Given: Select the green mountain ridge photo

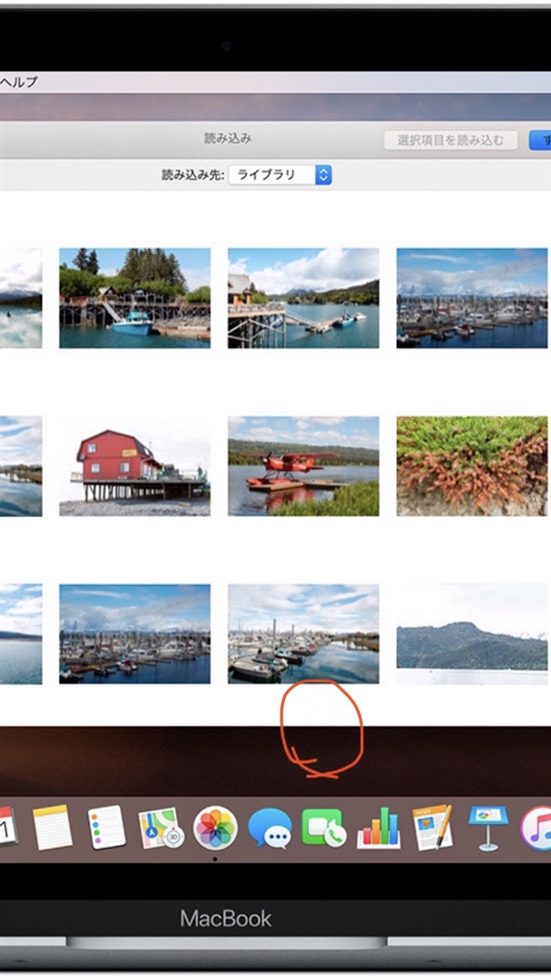Looking at the screenshot, I should coord(473,635).
